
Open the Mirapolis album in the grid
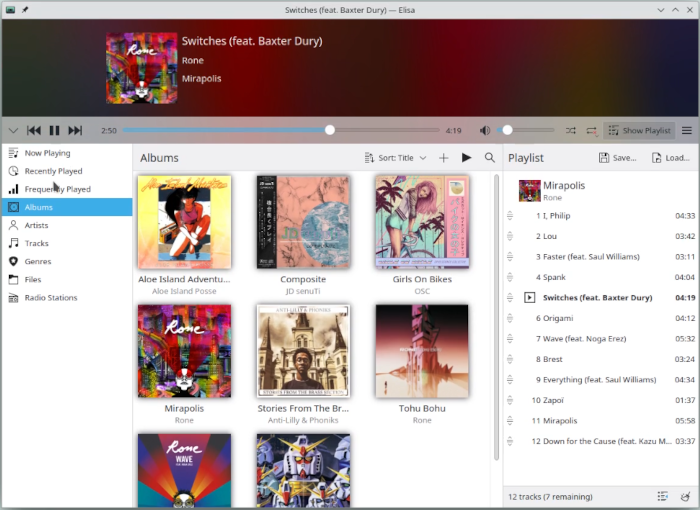tap(184, 351)
